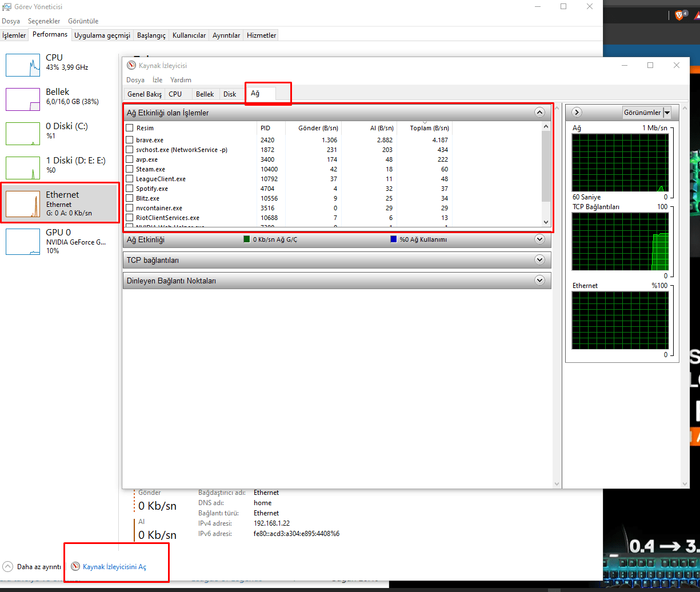Click the Brave shield icon in browser
Viewport: 700px width, 592px height.
(x=680, y=15)
